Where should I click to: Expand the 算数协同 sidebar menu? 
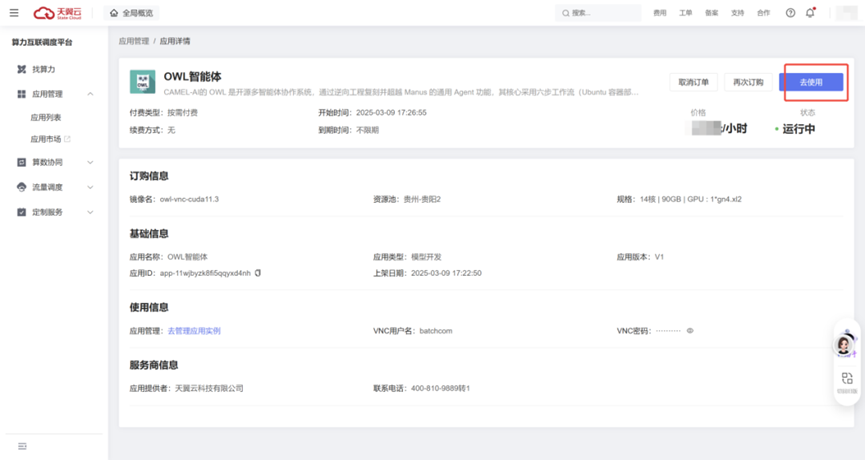tap(91, 162)
